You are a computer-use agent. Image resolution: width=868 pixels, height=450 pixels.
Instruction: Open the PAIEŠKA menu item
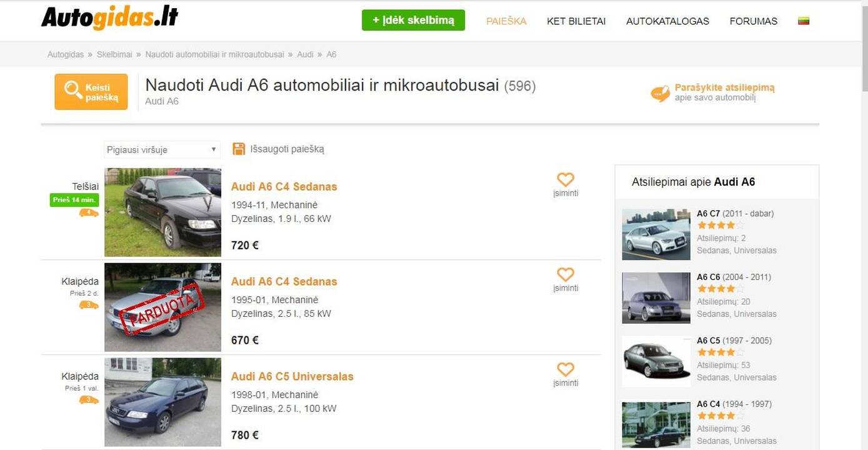[x=506, y=21]
